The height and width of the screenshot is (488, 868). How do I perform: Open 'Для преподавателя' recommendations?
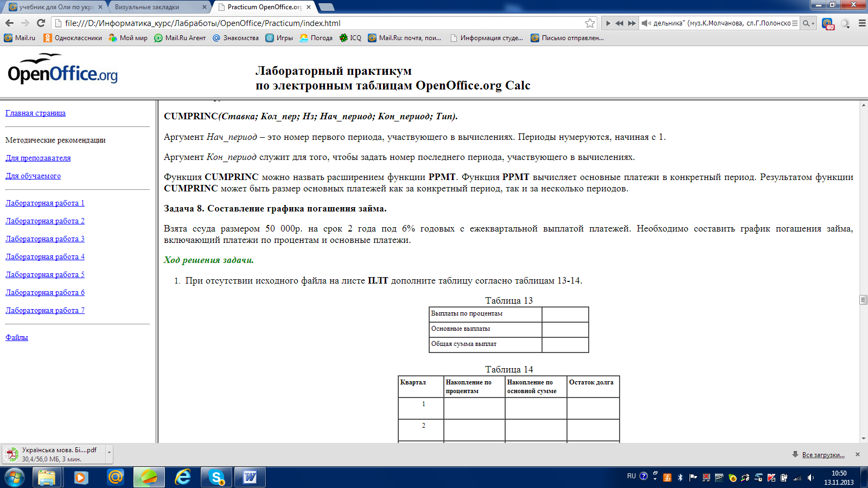38,158
